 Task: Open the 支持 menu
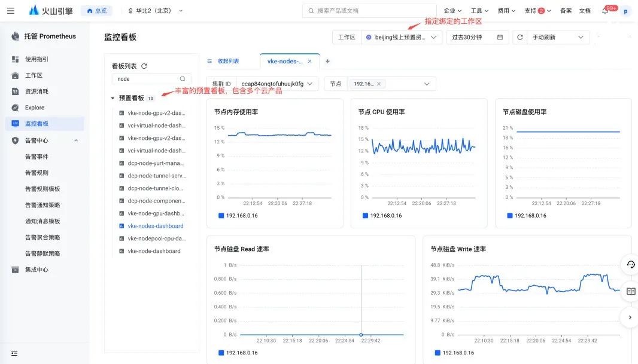coord(537,11)
